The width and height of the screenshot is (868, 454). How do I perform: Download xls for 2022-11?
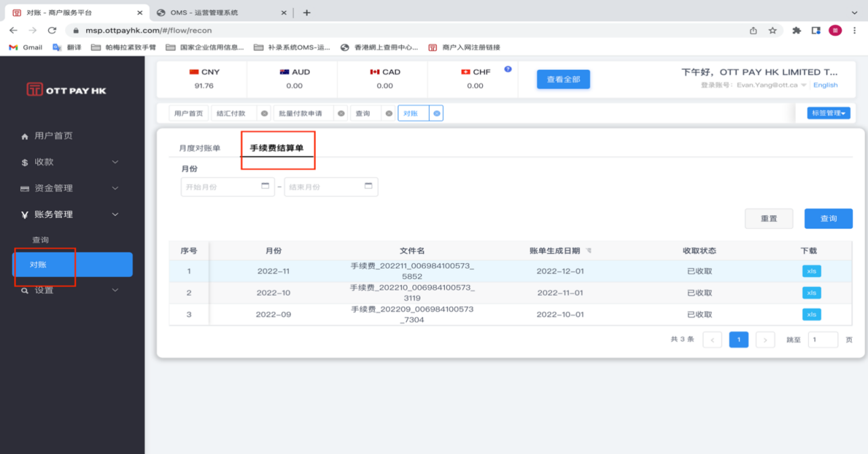pyautogui.click(x=811, y=271)
